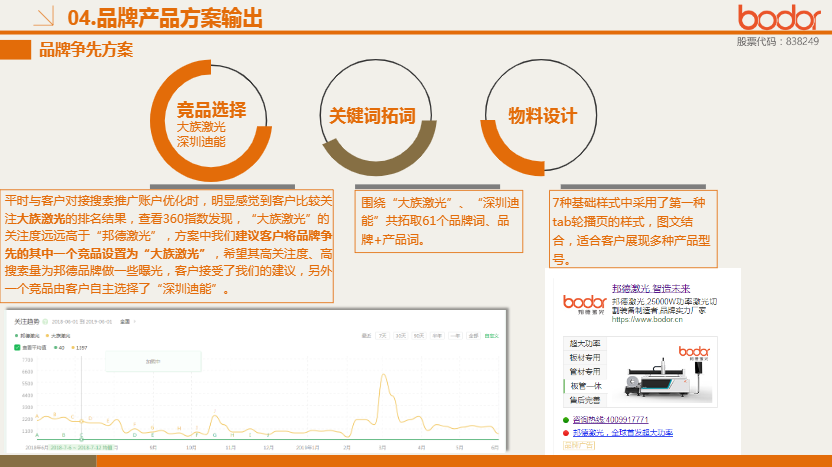Click the green G marker on the baseline
The width and height of the screenshot is (832, 467).
[214, 435]
